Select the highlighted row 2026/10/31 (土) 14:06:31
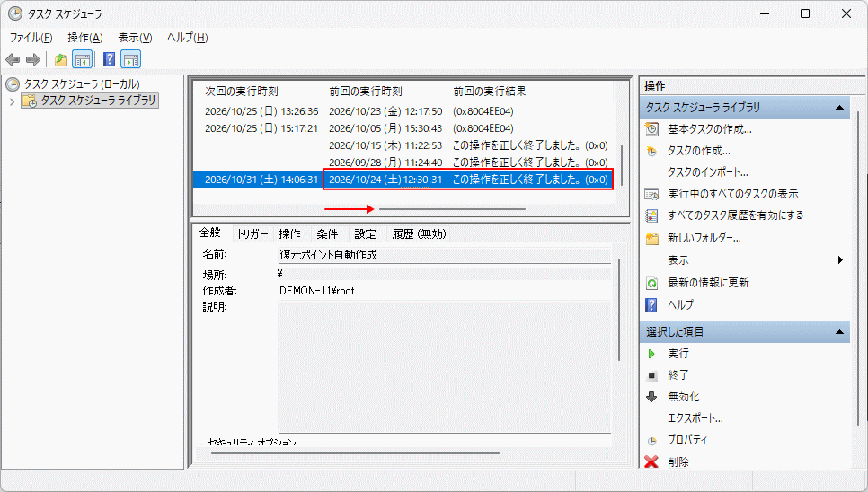Viewport: 868px width, 492px height. [406, 180]
